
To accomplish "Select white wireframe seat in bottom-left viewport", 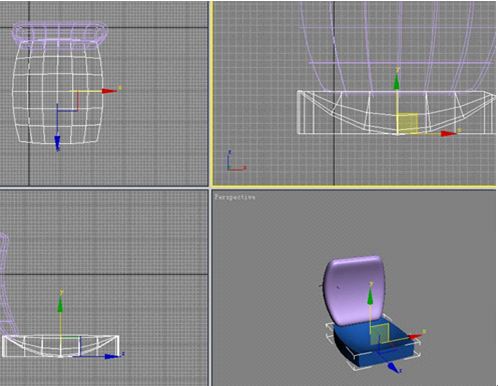I will (61, 346).
